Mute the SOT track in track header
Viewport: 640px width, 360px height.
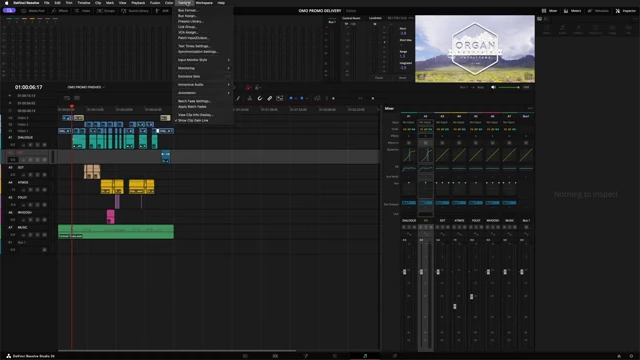coord(44,175)
